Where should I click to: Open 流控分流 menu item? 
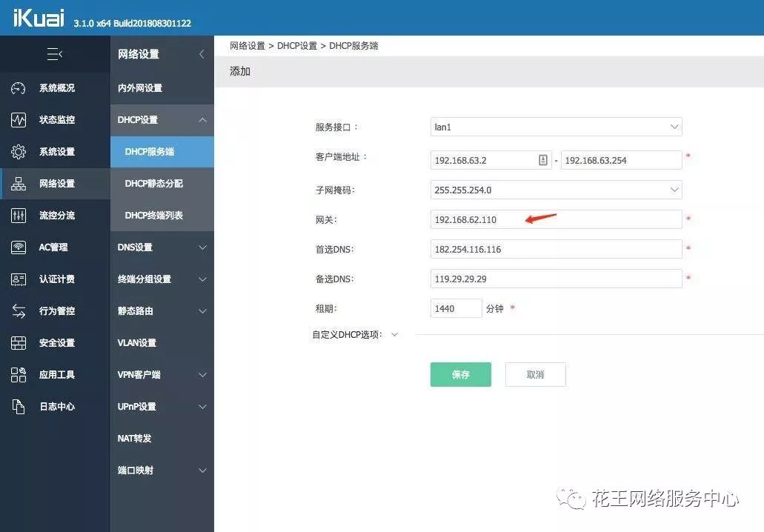[x=55, y=216]
